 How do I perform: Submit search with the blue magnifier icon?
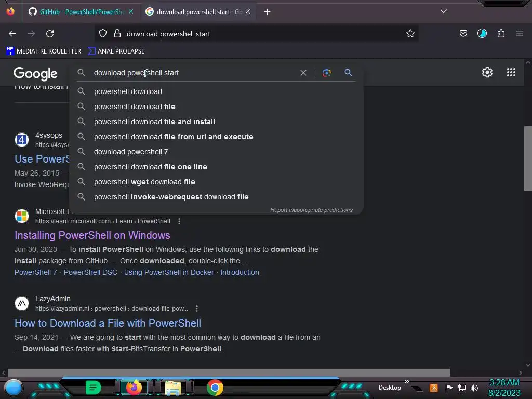click(x=348, y=72)
